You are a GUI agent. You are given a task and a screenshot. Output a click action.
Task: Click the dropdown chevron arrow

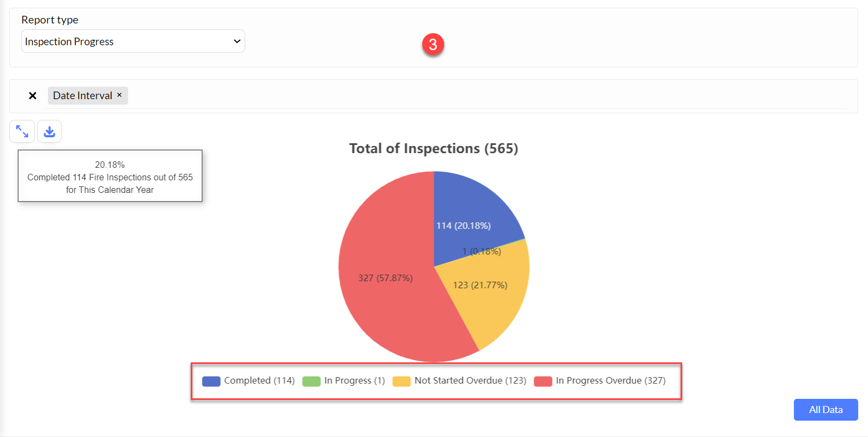point(237,41)
